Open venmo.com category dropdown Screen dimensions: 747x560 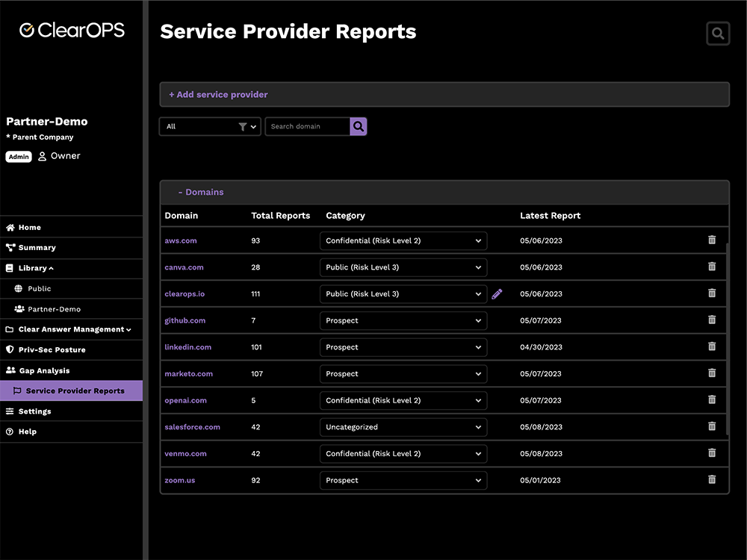pyautogui.click(x=403, y=454)
